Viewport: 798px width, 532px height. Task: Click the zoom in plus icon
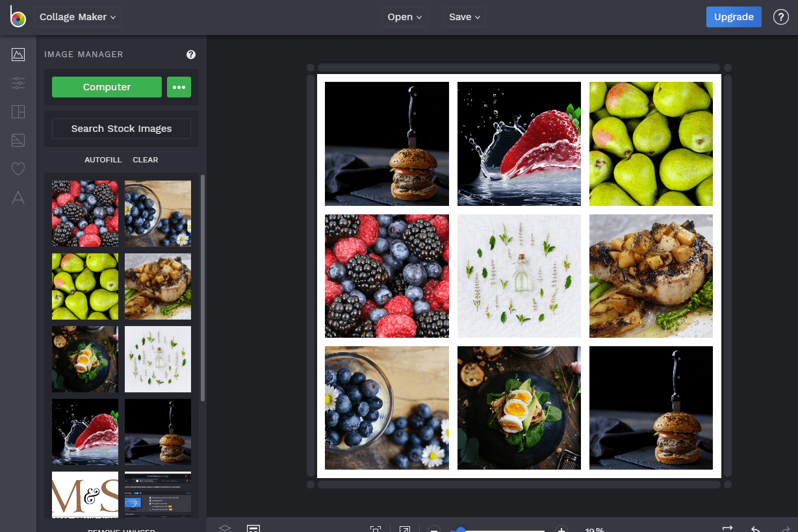point(562,529)
